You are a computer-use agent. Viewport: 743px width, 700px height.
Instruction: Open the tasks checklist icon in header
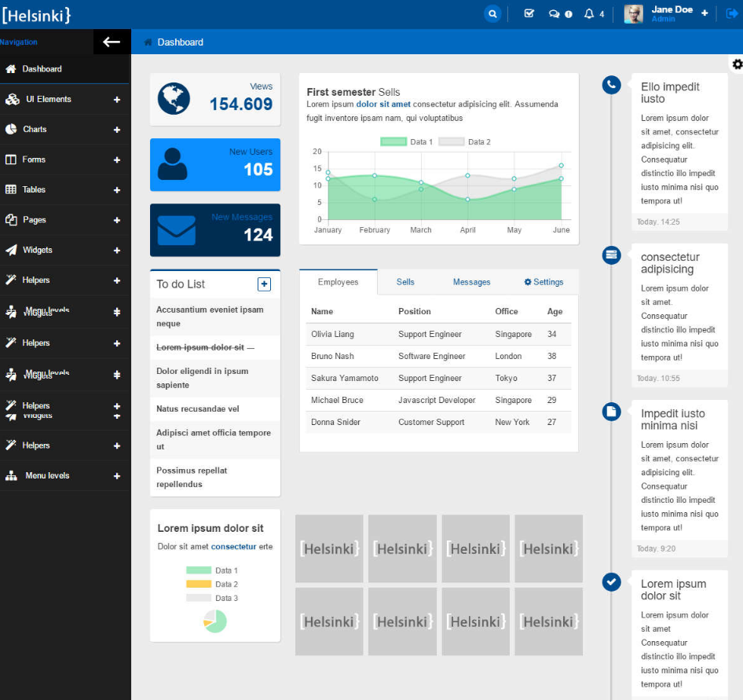tap(529, 13)
